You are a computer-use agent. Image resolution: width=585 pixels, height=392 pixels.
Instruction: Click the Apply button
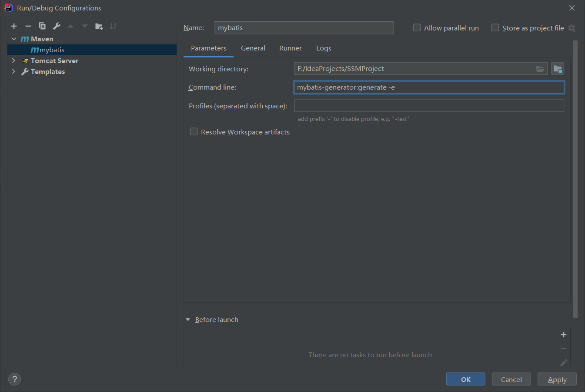coord(557,379)
